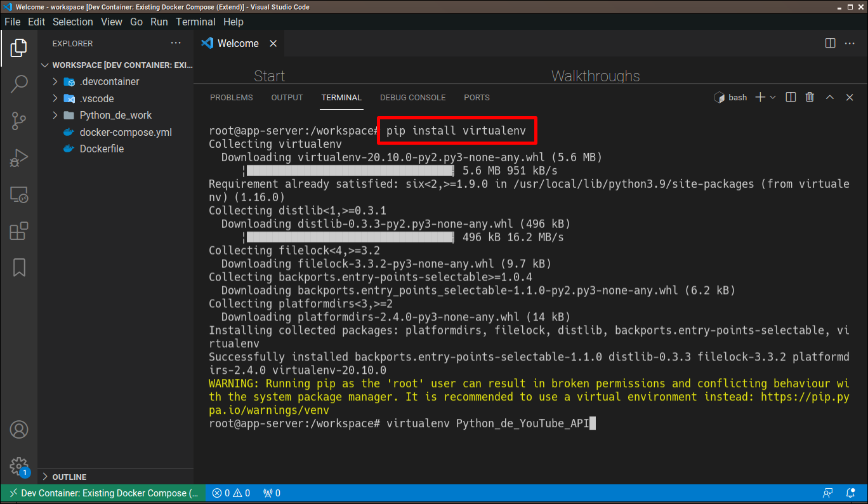Open the Extensions view
This screenshot has height=504, width=868.
[x=19, y=232]
